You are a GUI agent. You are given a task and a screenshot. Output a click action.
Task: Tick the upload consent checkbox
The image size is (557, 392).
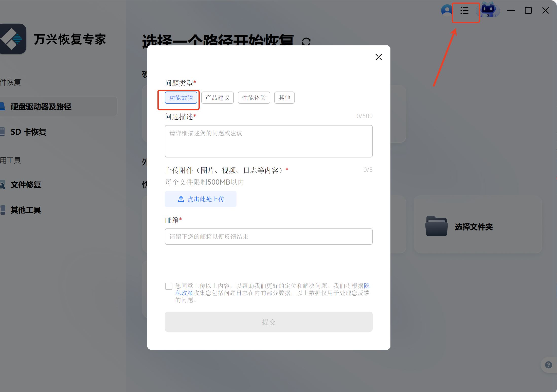click(x=169, y=286)
